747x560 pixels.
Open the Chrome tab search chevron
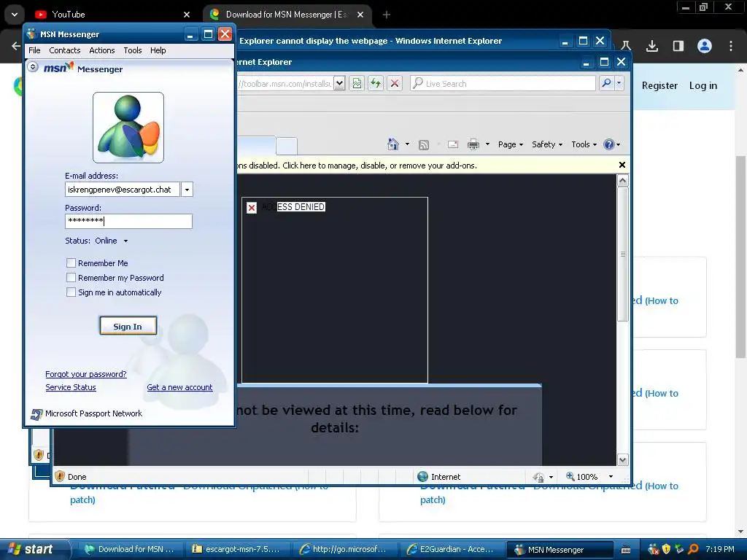pyautogui.click(x=15, y=15)
